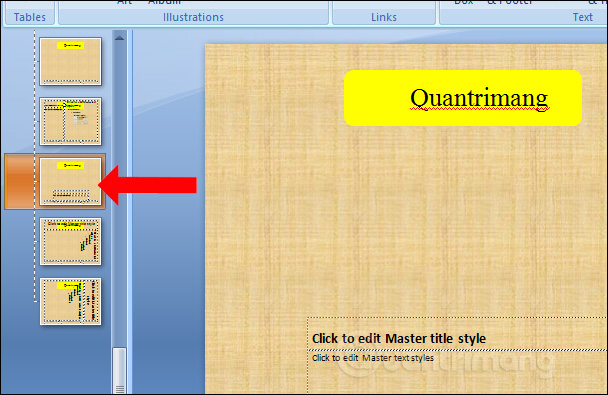Click the Illustrations group label
608x395 pixels.
pyautogui.click(x=193, y=17)
